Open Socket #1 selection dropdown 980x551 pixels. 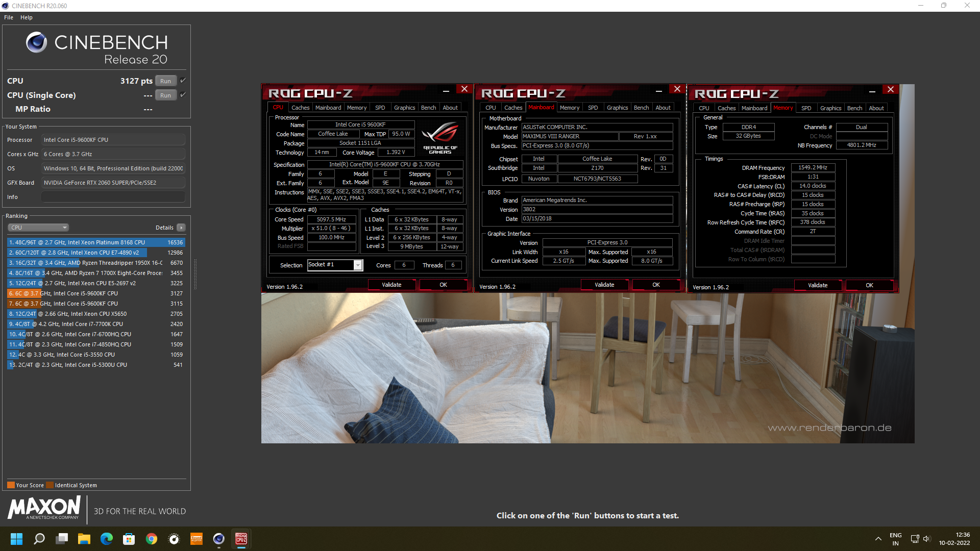[x=358, y=265]
